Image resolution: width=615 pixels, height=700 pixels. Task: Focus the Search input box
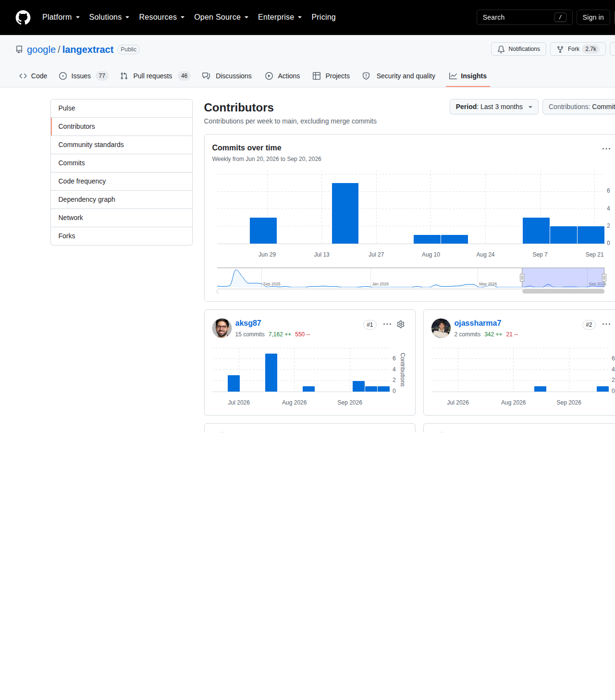coord(524,17)
